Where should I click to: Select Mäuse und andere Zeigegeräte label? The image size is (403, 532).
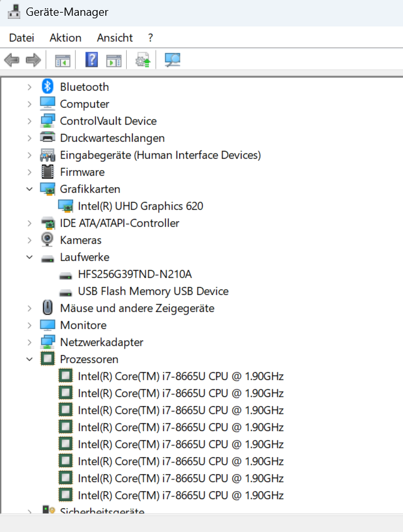click(x=137, y=308)
